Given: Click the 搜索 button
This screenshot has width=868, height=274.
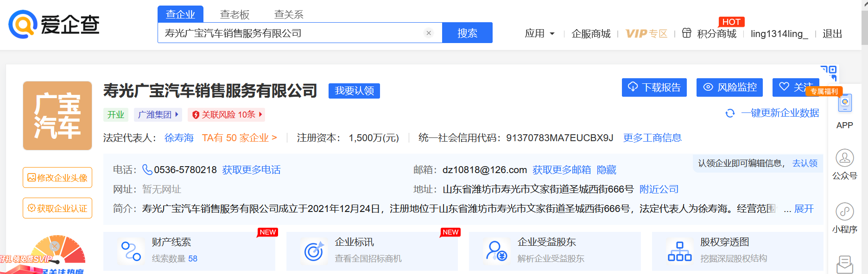Looking at the screenshot, I should (x=467, y=33).
